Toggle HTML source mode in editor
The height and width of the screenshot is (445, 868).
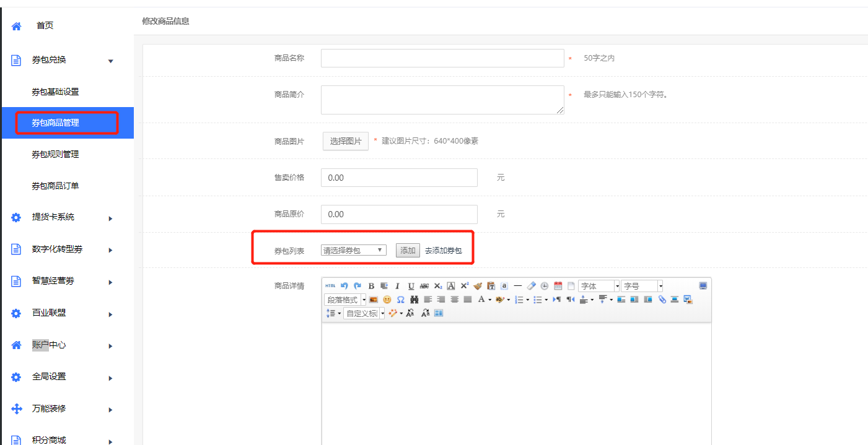(x=330, y=286)
